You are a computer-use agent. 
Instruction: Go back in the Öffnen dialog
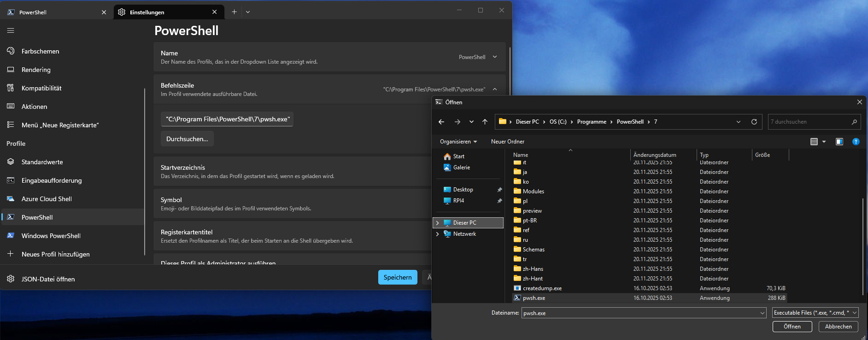pyautogui.click(x=441, y=122)
